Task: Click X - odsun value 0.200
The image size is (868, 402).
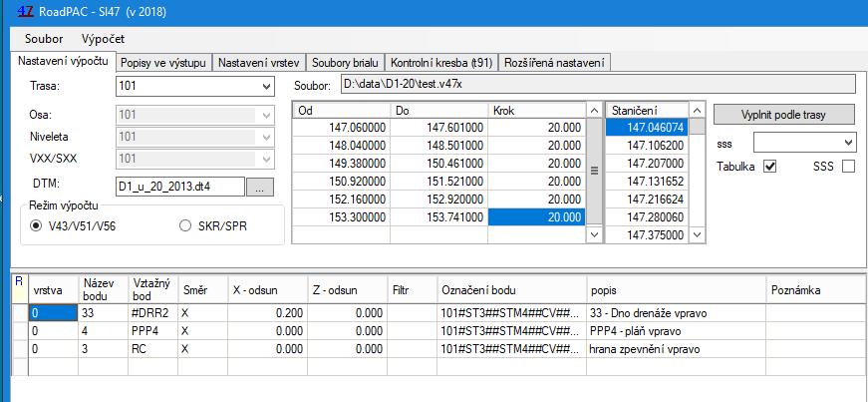Action: point(267,313)
